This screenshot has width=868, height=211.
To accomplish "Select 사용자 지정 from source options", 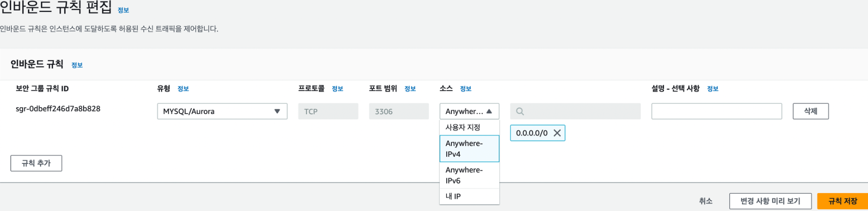I will (469, 127).
